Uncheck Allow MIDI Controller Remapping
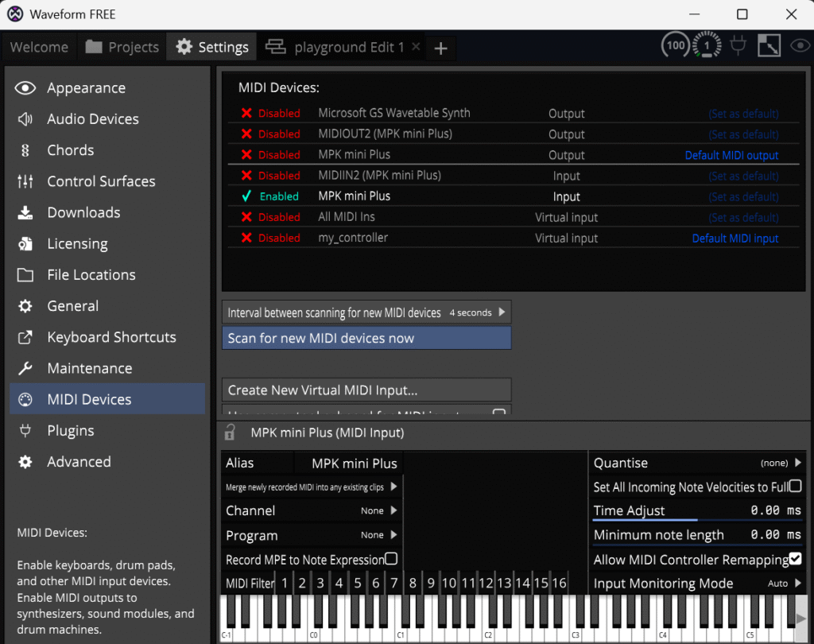The width and height of the screenshot is (814, 644). tap(795, 559)
